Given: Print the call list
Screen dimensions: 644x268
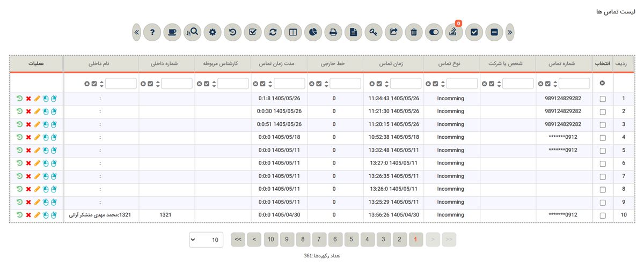Looking at the screenshot, I should point(333,32).
